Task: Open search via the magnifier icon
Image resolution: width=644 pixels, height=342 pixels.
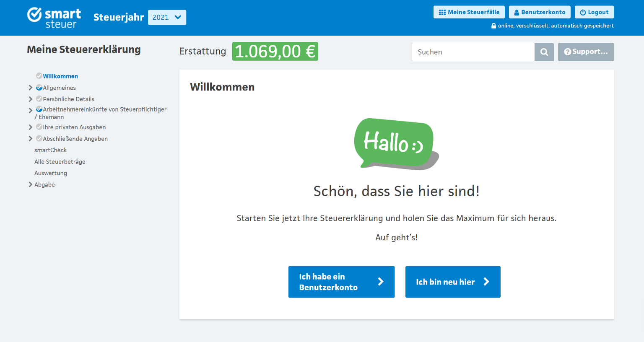Action: [544, 52]
